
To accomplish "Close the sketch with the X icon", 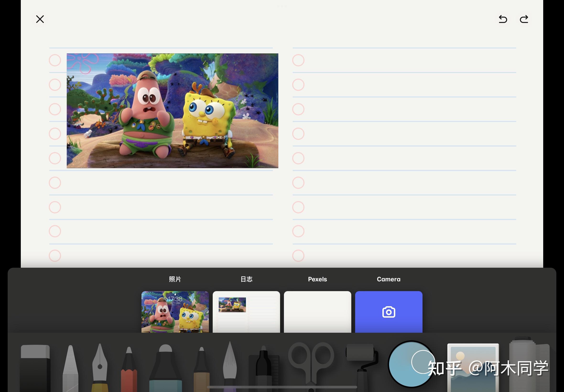I will (x=40, y=19).
